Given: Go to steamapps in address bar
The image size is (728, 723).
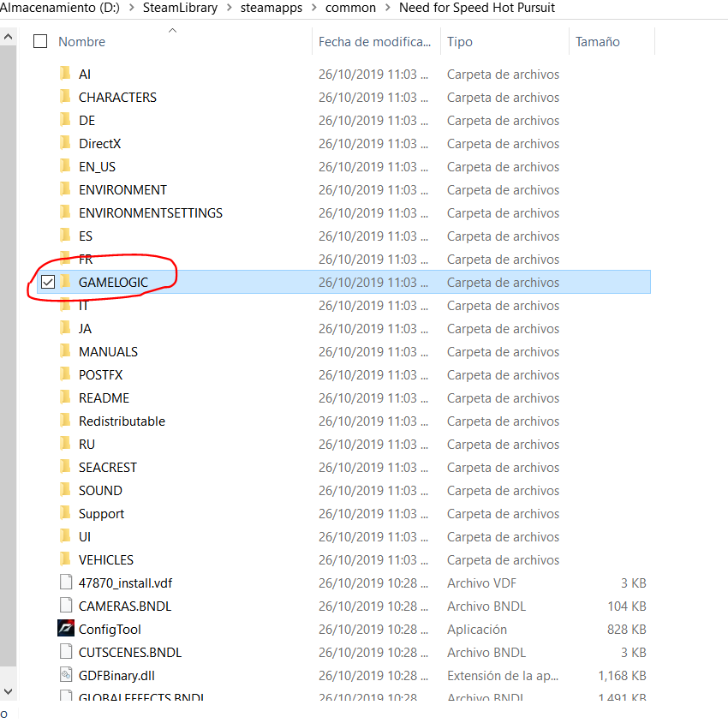Looking at the screenshot, I should 272,8.
